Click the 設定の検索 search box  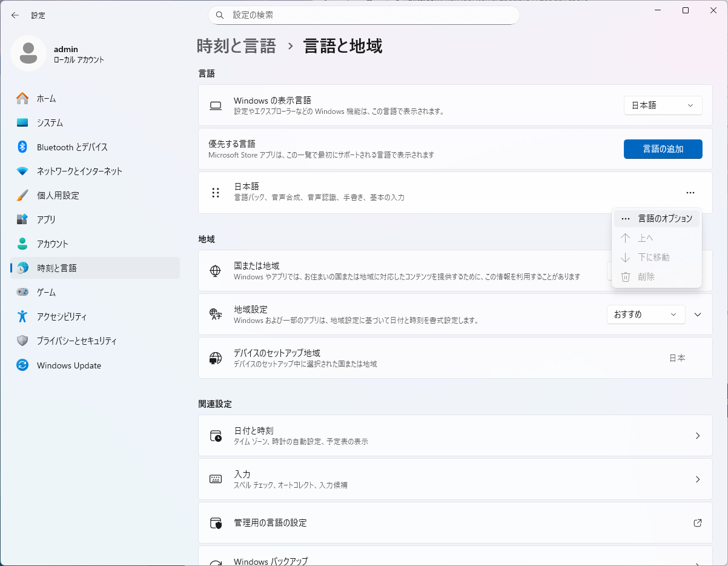pyautogui.click(x=363, y=15)
